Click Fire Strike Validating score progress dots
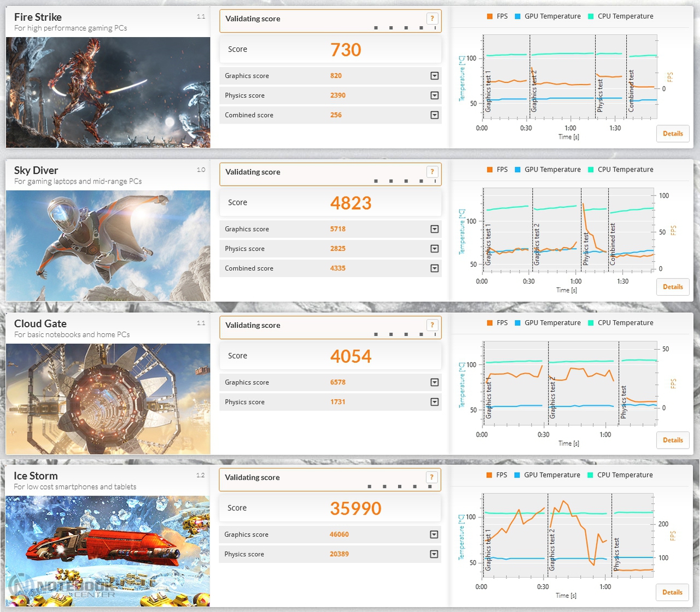The image size is (700, 612). coord(405,28)
